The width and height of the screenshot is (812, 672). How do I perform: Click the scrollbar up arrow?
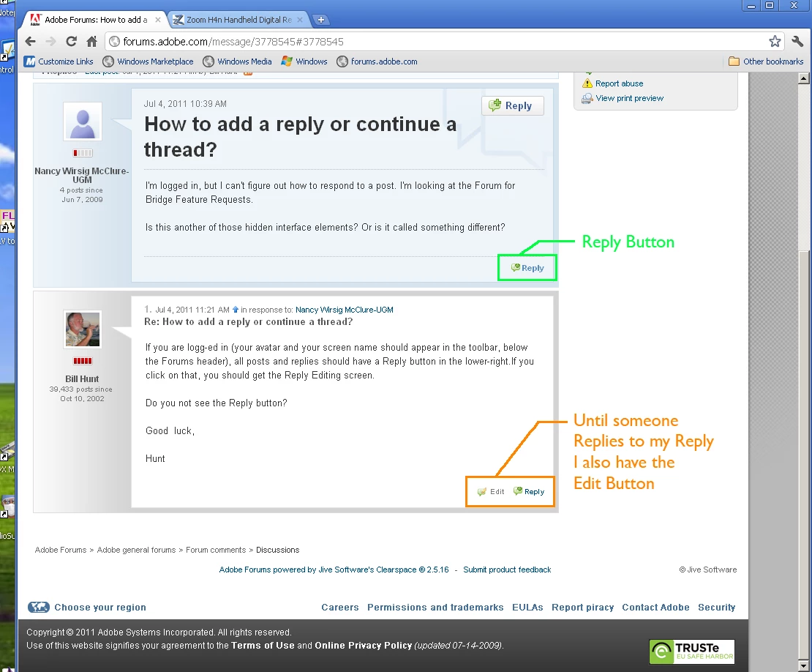[x=804, y=78]
